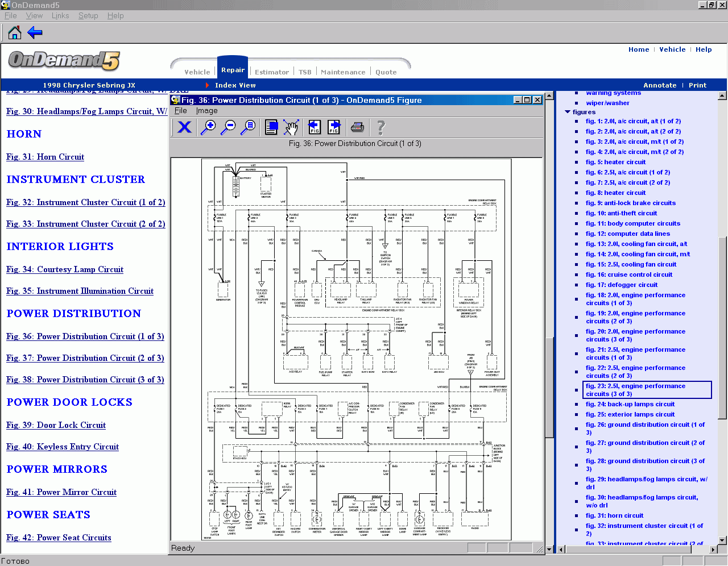Click the OnDemand5 figure window title icon
Screen dimensions: 728x566
(175, 100)
